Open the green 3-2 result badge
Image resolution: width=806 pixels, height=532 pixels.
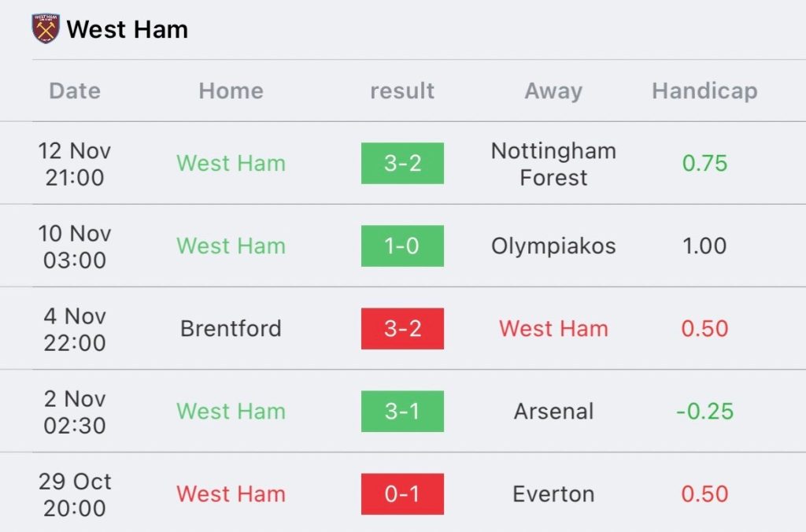pos(402,163)
